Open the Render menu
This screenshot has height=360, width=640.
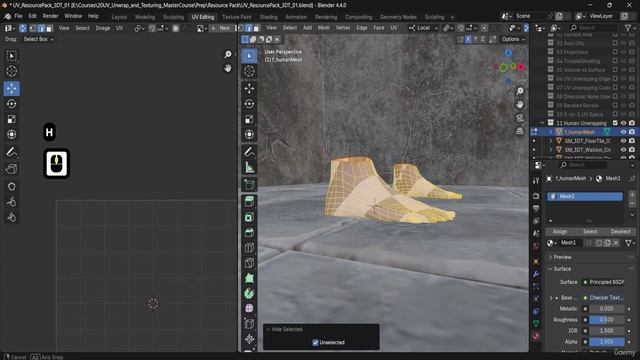51,16
